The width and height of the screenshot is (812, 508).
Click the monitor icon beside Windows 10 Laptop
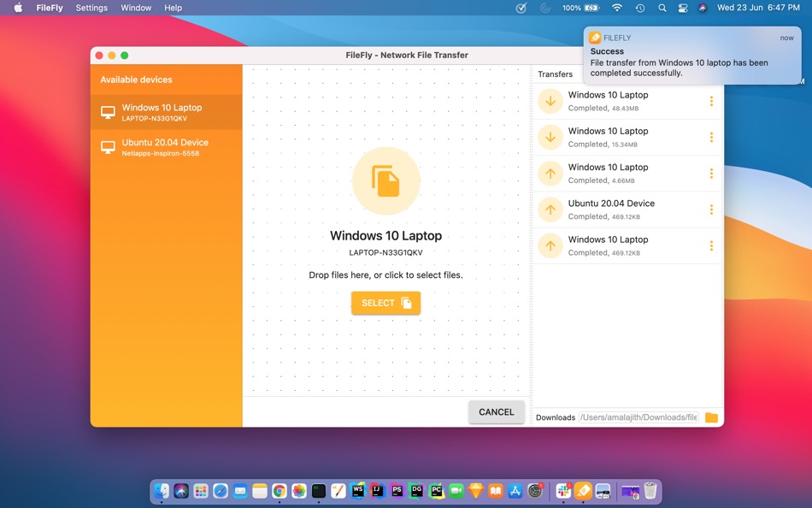click(108, 113)
